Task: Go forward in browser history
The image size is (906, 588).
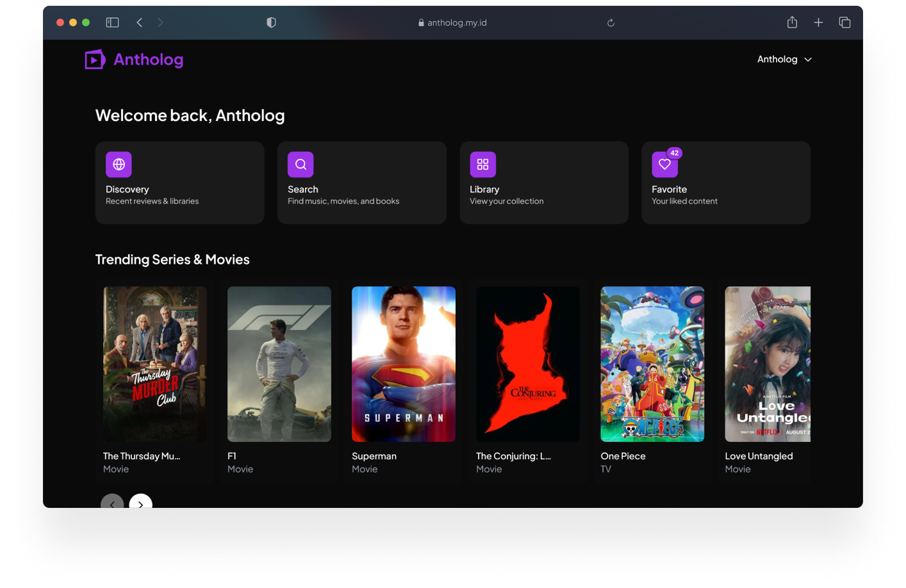Action: click(160, 22)
